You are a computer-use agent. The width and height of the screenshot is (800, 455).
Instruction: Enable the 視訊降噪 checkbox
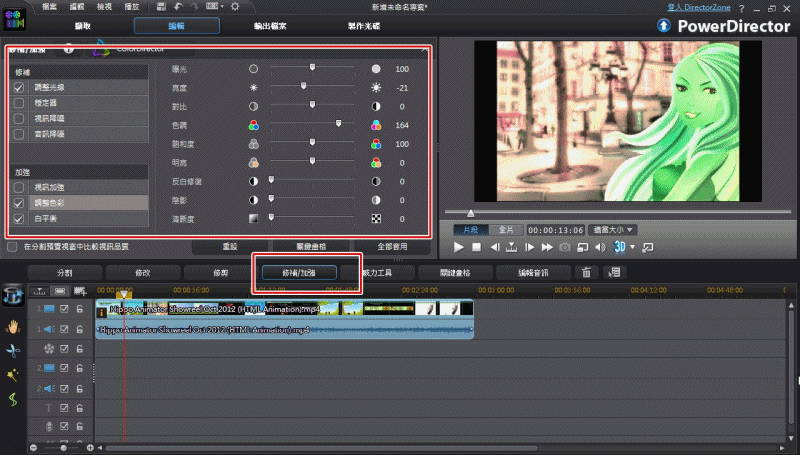click(19, 118)
